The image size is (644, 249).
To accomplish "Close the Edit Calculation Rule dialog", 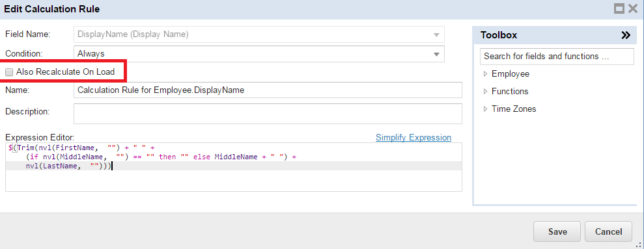I will point(633,8).
